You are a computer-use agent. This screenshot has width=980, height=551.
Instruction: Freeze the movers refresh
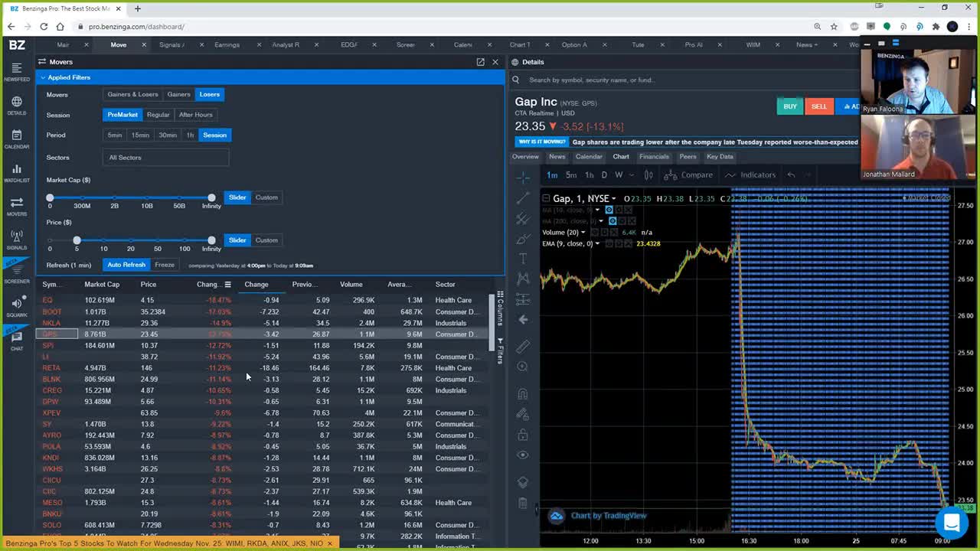click(165, 265)
